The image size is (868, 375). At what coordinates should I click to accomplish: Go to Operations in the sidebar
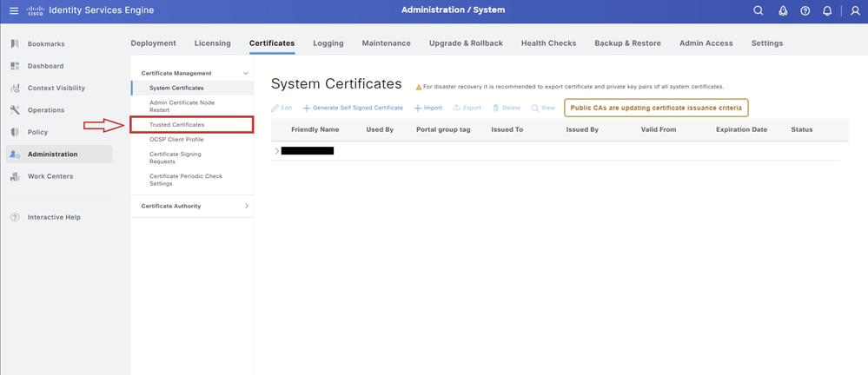tap(46, 110)
